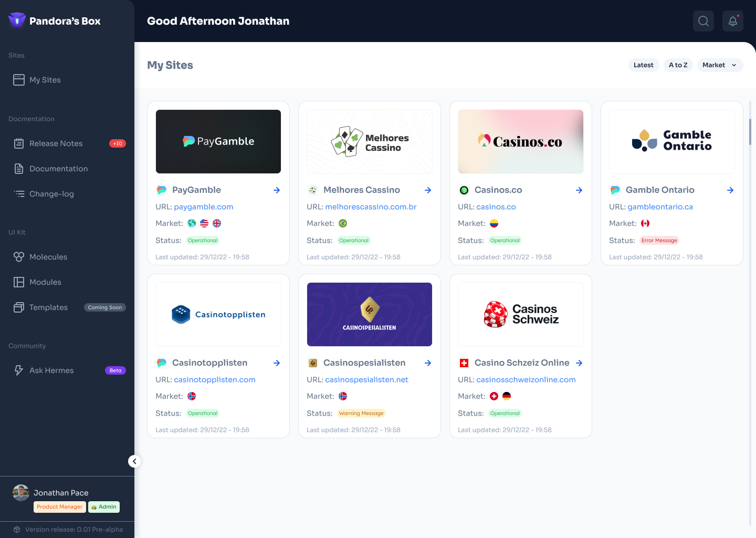The width and height of the screenshot is (756, 538).
Task: Click the Brazil flag market icon
Action: [x=343, y=223]
